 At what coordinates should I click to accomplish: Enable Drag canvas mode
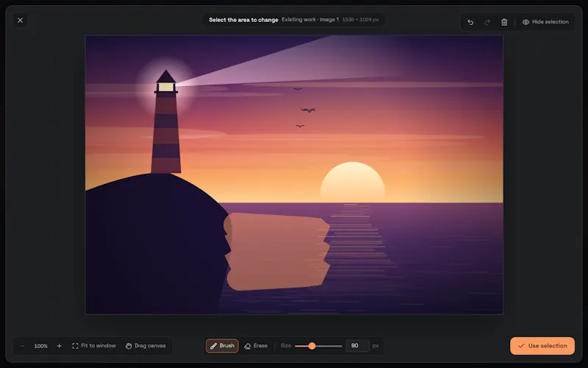coord(146,346)
